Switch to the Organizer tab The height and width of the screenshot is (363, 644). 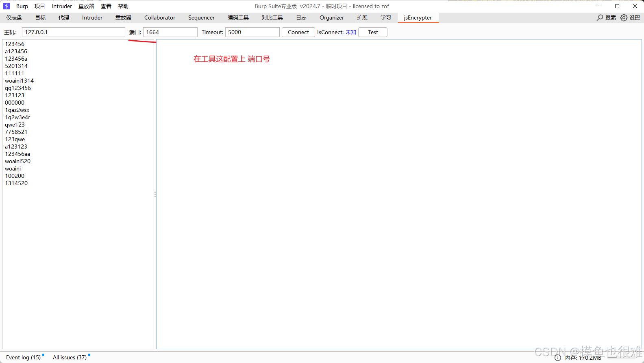[x=332, y=17]
